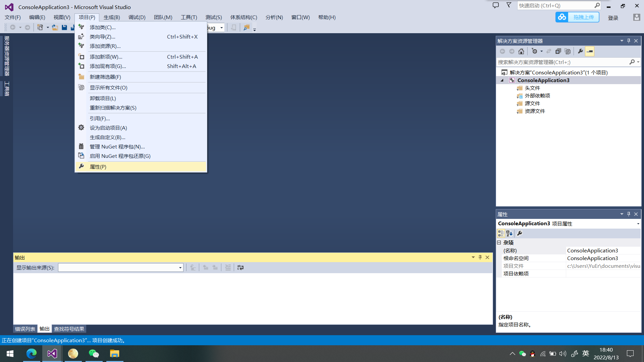644x362 pixels.
Task: Select the 头文件 folder in Solution Explorer
Action: click(x=532, y=88)
